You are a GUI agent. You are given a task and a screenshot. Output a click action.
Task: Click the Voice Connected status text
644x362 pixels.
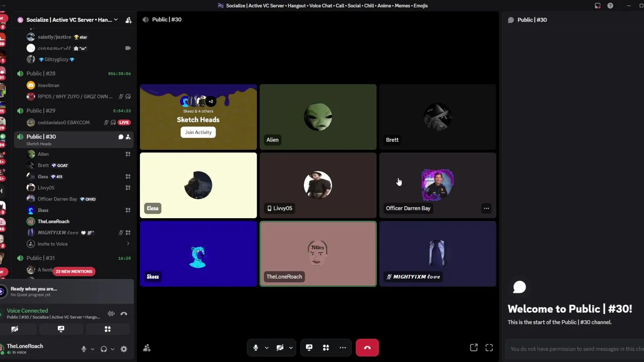point(27,311)
